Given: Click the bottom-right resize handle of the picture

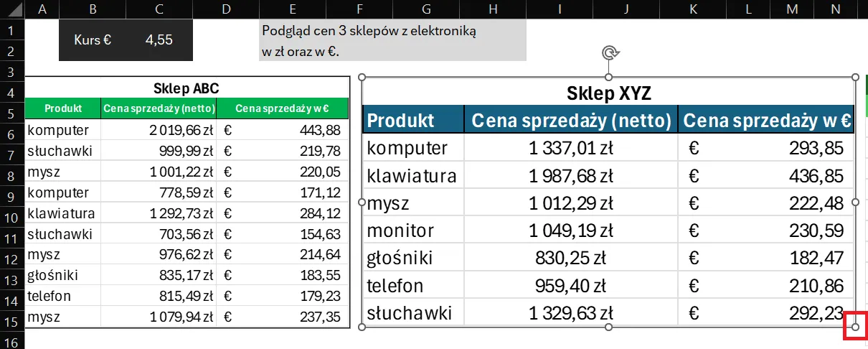Looking at the screenshot, I should [855, 327].
